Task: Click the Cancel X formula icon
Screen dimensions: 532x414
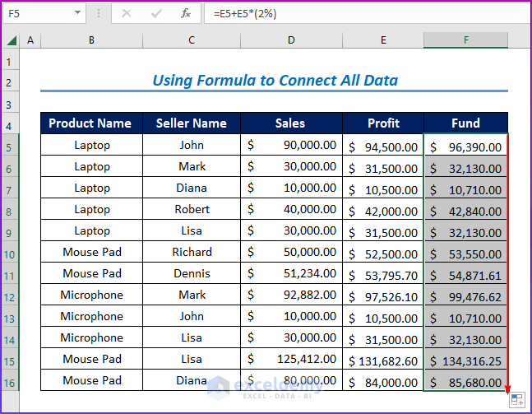Action: coord(127,14)
